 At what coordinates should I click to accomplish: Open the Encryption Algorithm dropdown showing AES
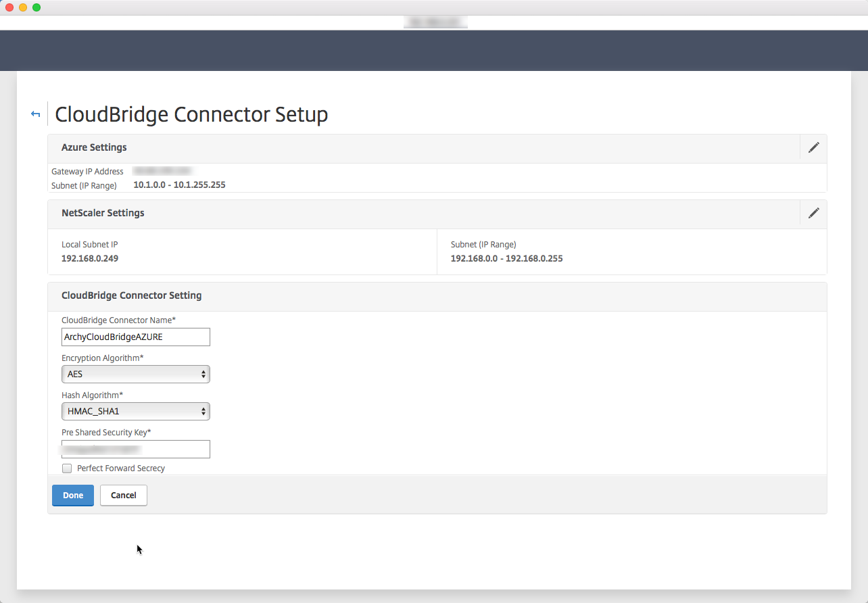pos(136,374)
